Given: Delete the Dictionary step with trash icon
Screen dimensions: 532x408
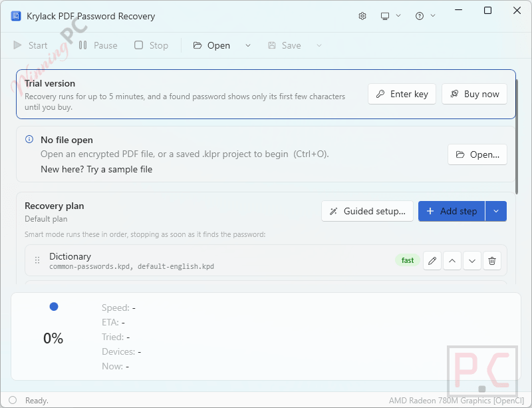Looking at the screenshot, I should (492, 261).
